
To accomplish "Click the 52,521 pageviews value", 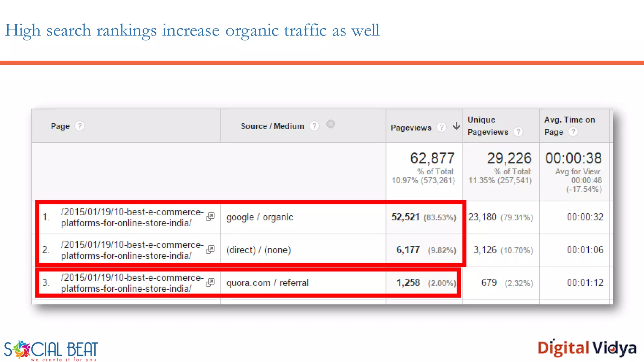I will pyautogui.click(x=405, y=217).
